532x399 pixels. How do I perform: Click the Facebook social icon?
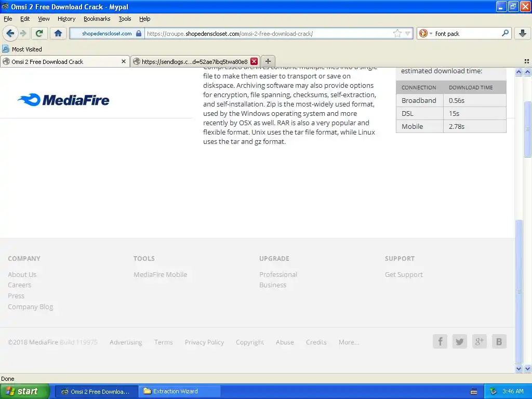click(440, 341)
